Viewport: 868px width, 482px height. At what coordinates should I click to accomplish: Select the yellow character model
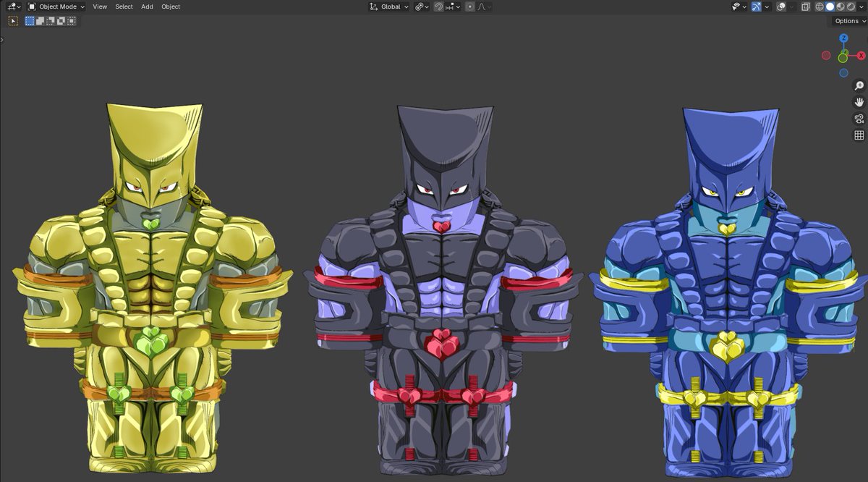(x=152, y=289)
